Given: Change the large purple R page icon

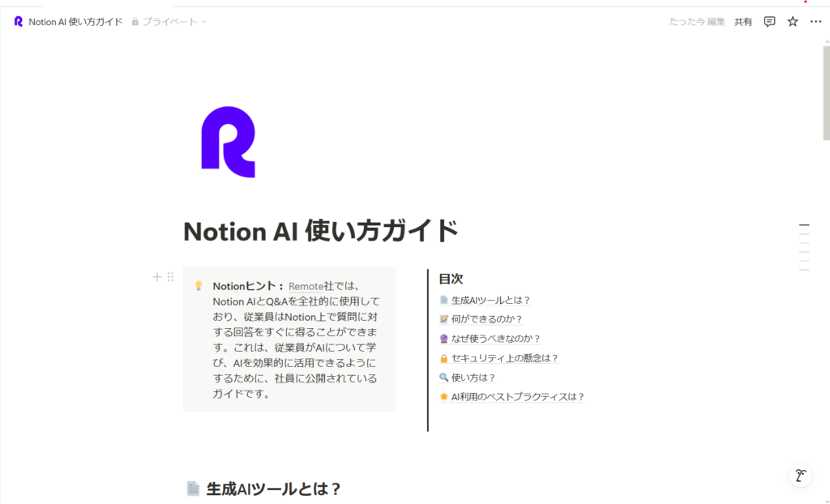Looking at the screenshot, I should pos(228,142).
